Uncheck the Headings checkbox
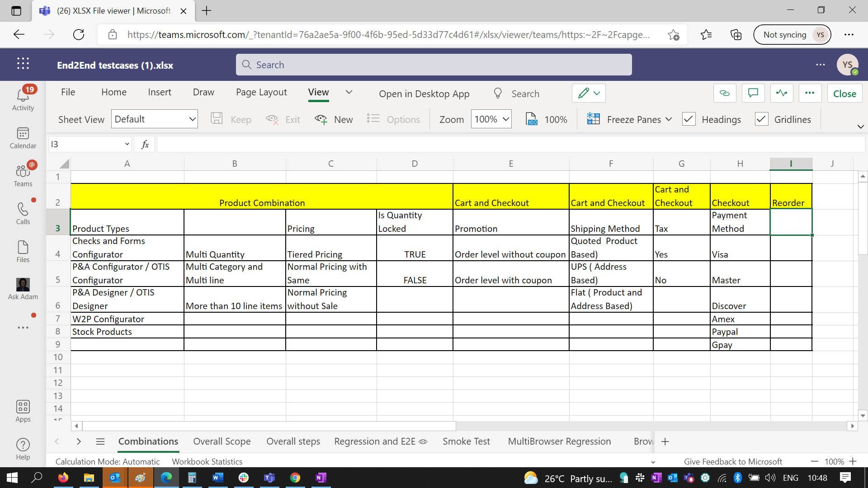The image size is (868, 488). tap(689, 119)
